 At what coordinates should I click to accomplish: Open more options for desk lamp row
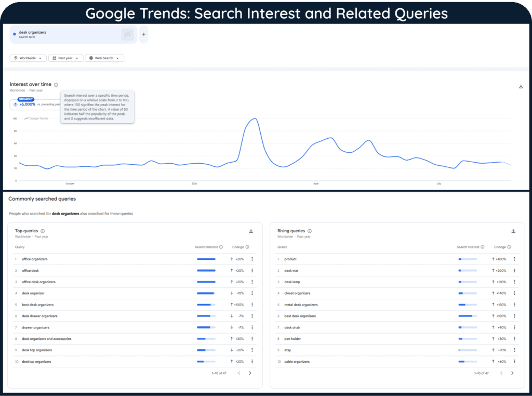pyautogui.click(x=514, y=282)
